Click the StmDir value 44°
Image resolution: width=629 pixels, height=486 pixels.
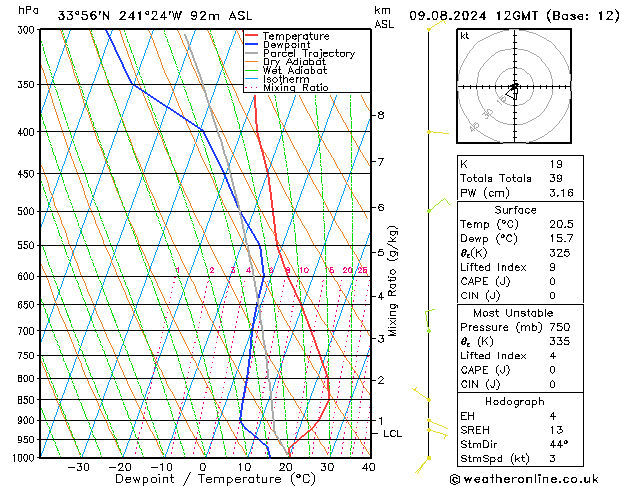558,444
